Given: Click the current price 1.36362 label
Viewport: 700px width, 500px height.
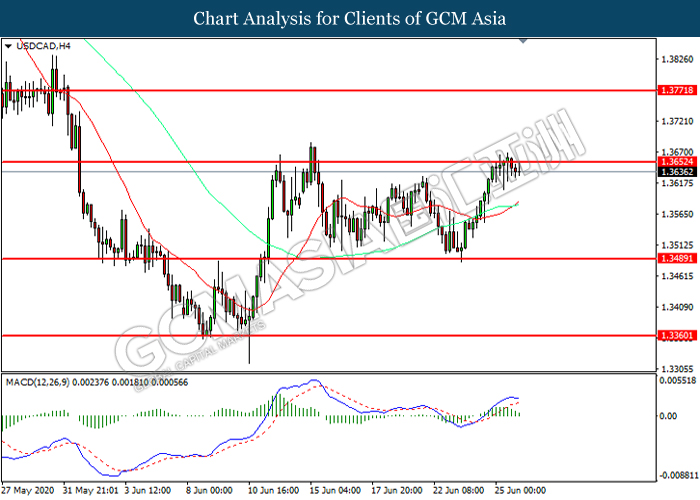Looking at the screenshot, I should point(677,172).
